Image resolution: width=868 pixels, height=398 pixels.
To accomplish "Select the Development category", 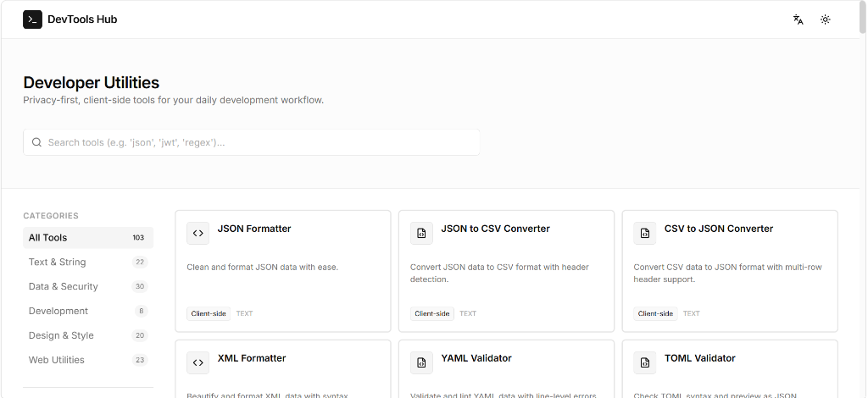I will 88,311.
